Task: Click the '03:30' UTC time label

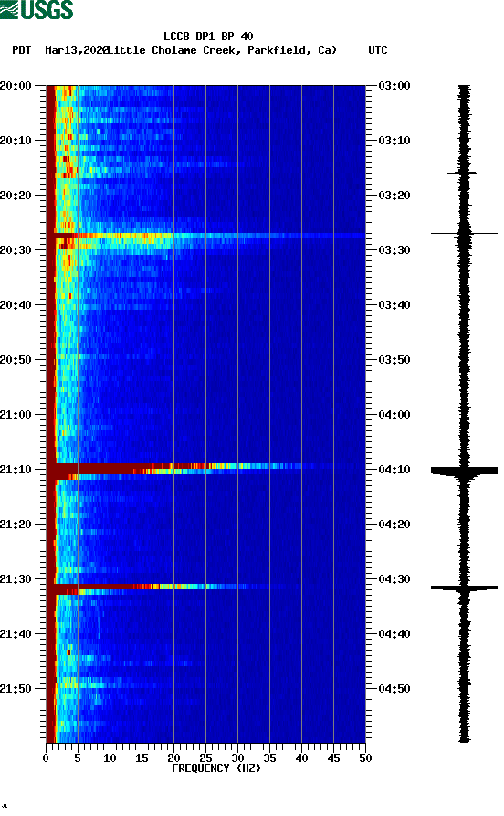Action: 394,250
